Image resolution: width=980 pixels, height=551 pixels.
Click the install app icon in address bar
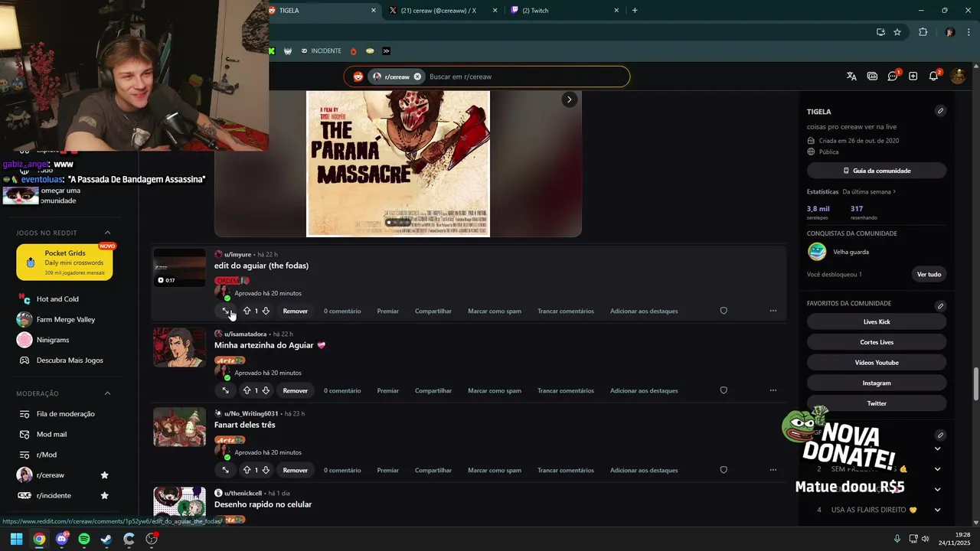pyautogui.click(x=880, y=32)
